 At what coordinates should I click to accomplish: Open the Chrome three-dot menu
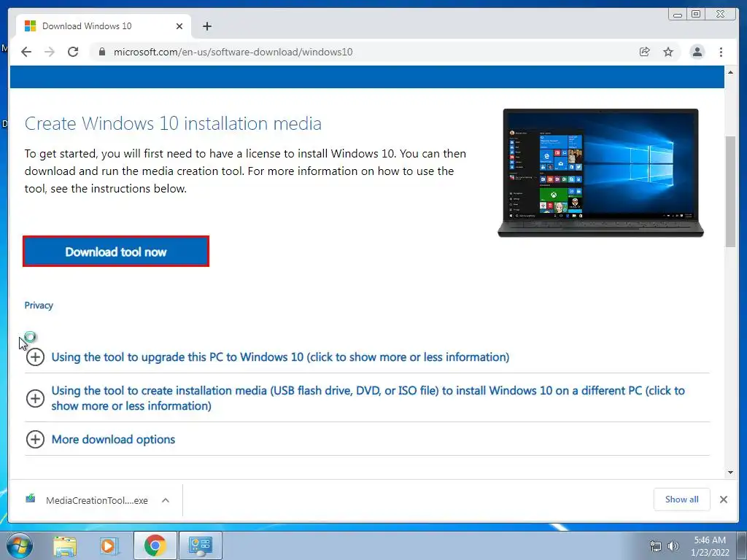tap(721, 52)
